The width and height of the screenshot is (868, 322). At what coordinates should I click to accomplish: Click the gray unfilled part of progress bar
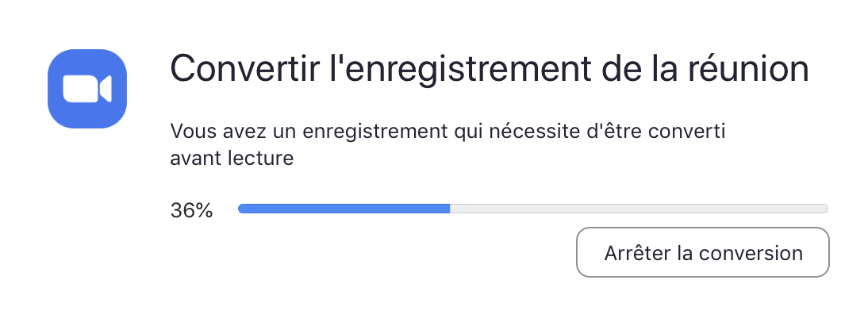click(639, 209)
